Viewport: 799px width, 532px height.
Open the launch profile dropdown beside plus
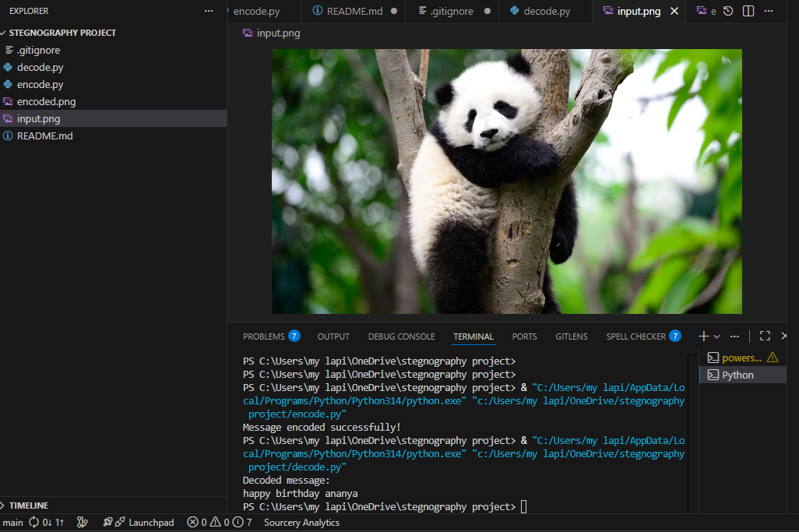tap(717, 336)
